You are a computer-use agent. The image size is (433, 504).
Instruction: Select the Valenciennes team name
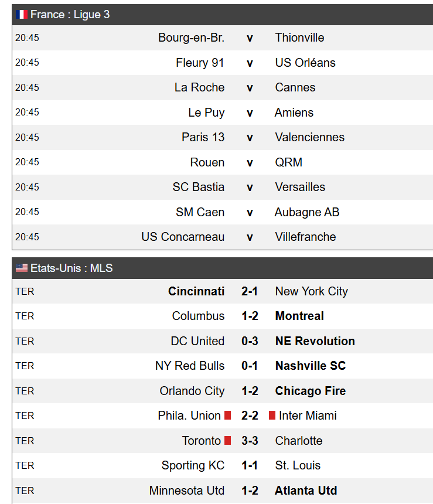[x=309, y=137]
